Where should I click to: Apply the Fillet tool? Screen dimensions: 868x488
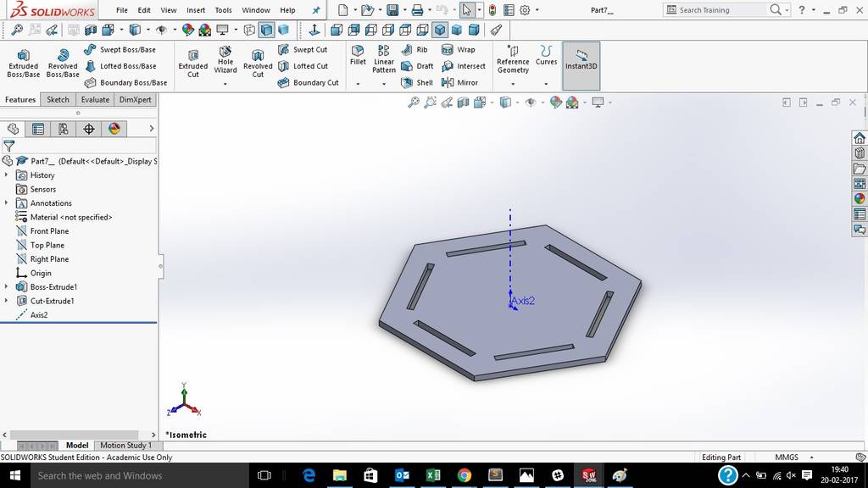coord(358,55)
